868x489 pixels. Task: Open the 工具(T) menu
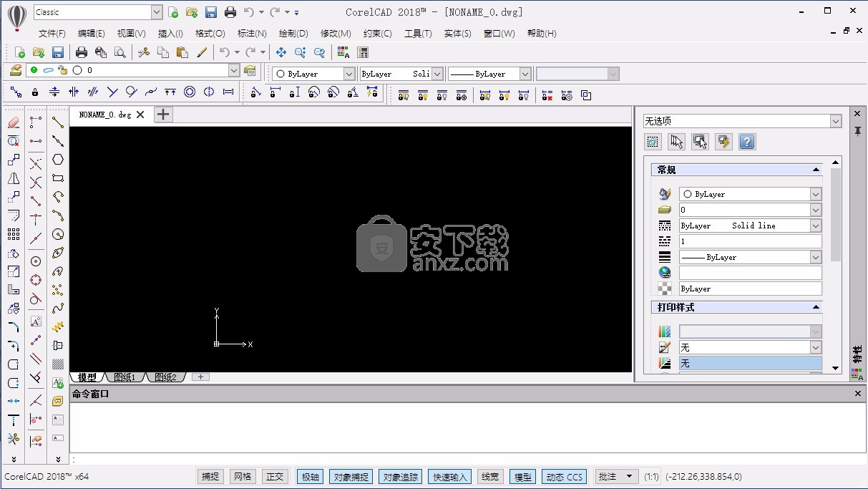[418, 33]
